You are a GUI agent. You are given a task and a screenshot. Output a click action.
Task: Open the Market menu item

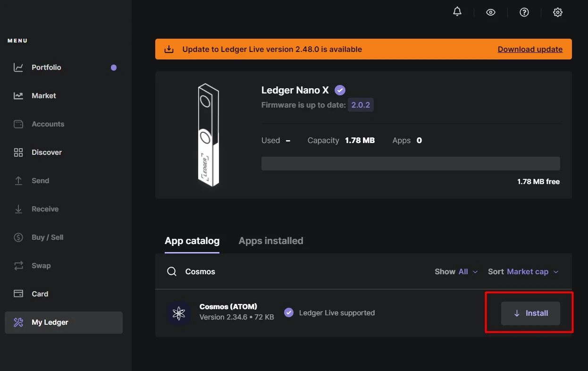click(x=64, y=96)
